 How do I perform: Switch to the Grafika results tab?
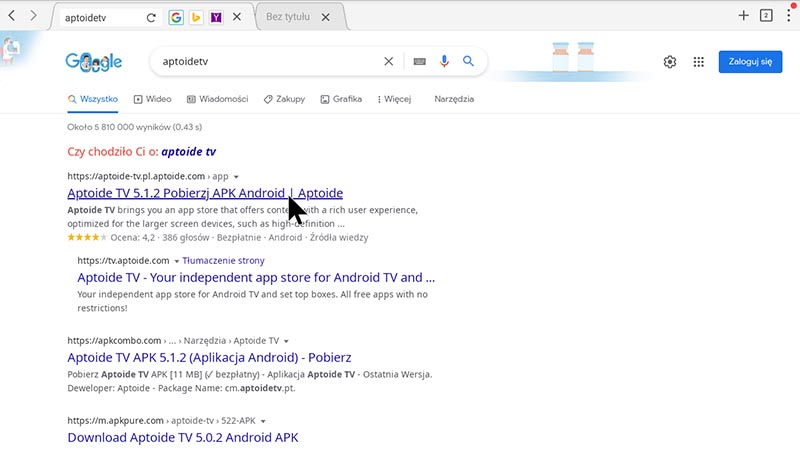pos(341,99)
